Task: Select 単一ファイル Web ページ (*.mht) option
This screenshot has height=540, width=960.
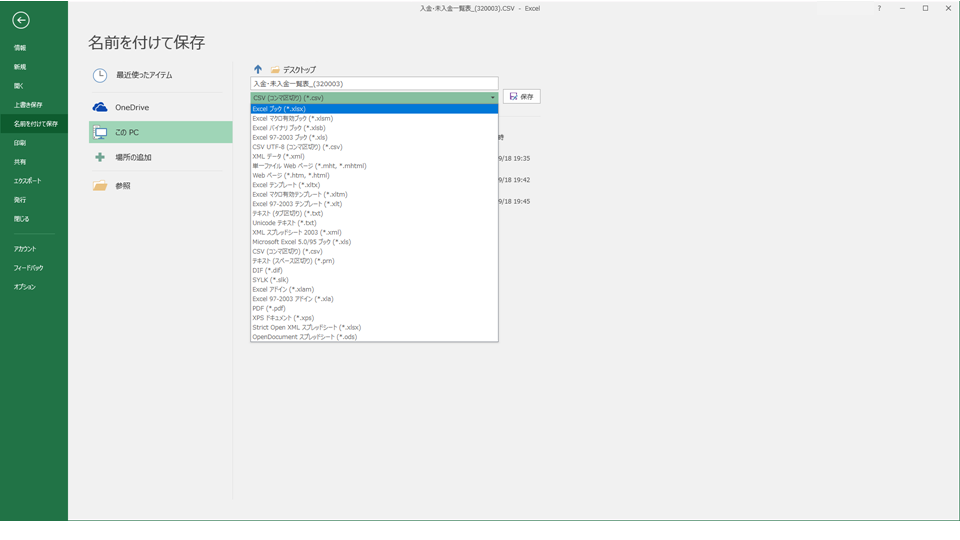Action: click(374, 166)
